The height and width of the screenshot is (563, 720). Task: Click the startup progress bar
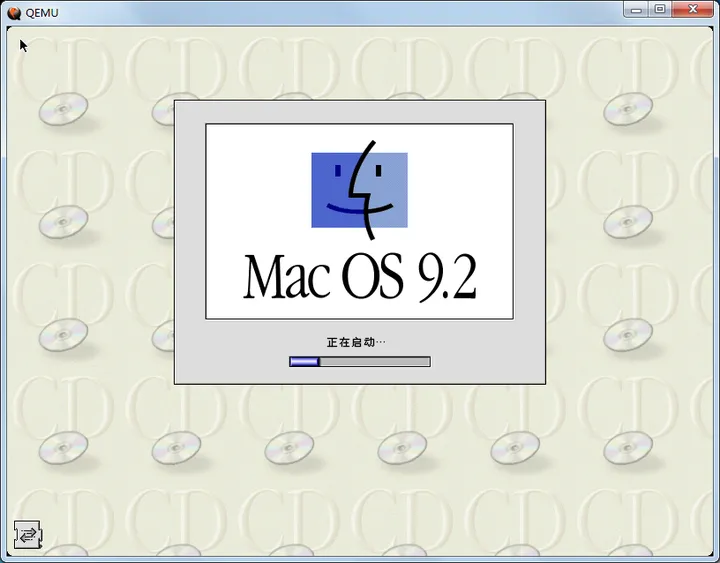[x=360, y=362]
